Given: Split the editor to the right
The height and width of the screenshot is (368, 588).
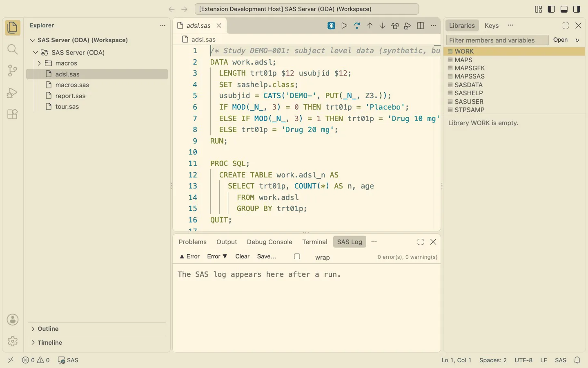Looking at the screenshot, I should click(x=421, y=26).
